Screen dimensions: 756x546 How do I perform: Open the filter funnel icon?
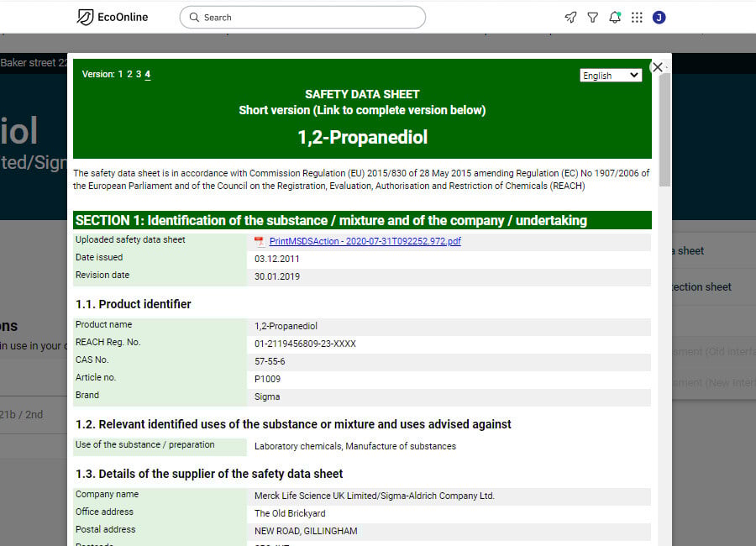[592, 18]
